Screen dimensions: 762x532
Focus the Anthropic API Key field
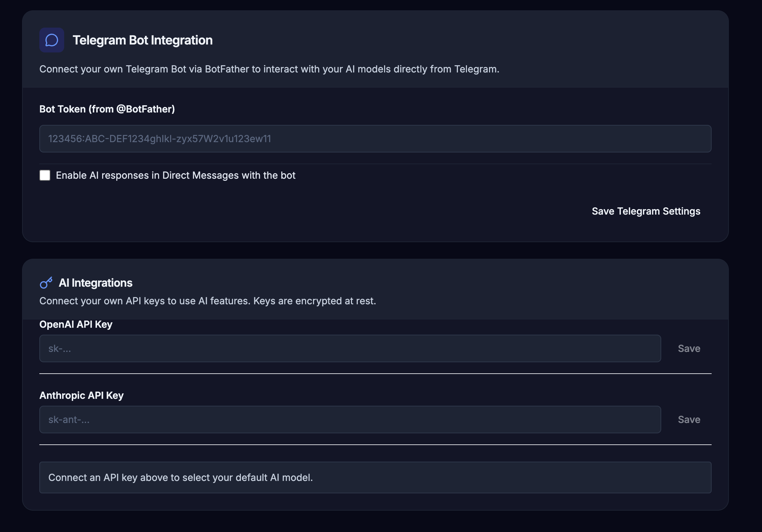click(x=350, y=420)
